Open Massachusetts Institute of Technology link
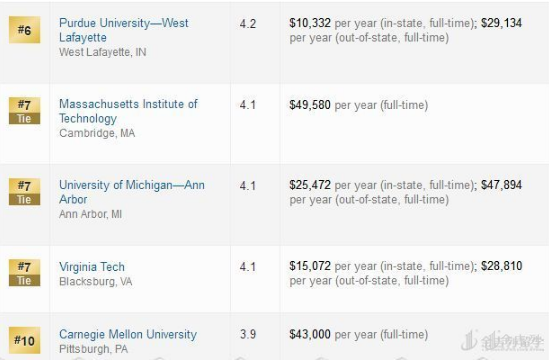Viewport: 549px width, 360px height. [x=128, y=111]
